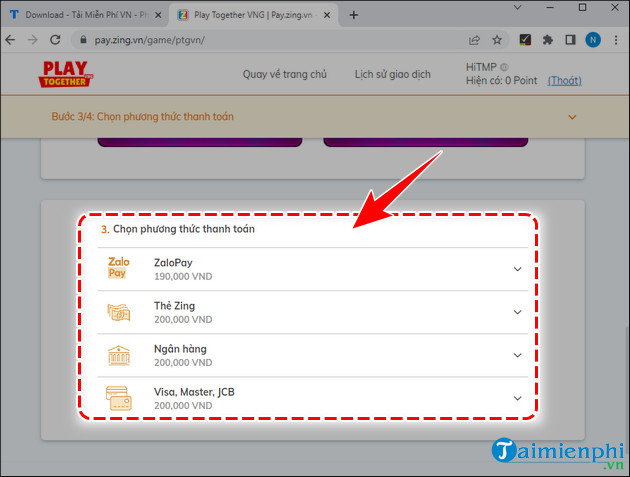Select Visa, Master, JCB label
The width and height of the screenshot is (630, 477).
194,392
